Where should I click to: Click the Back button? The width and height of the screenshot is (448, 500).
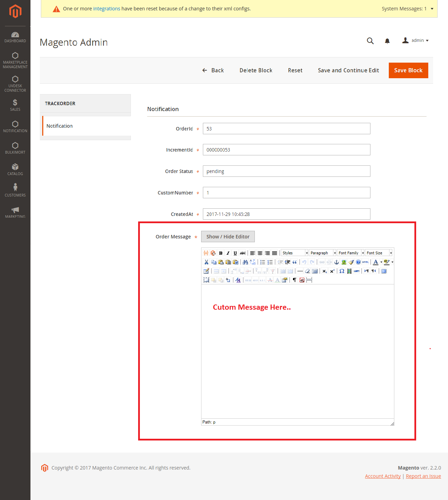point(213,70)
